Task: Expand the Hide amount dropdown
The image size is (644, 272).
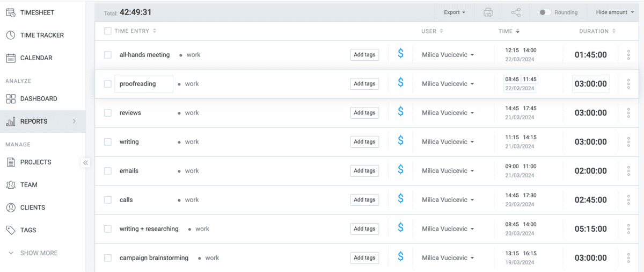Action: pyautogui.click(x=614, y=12)
